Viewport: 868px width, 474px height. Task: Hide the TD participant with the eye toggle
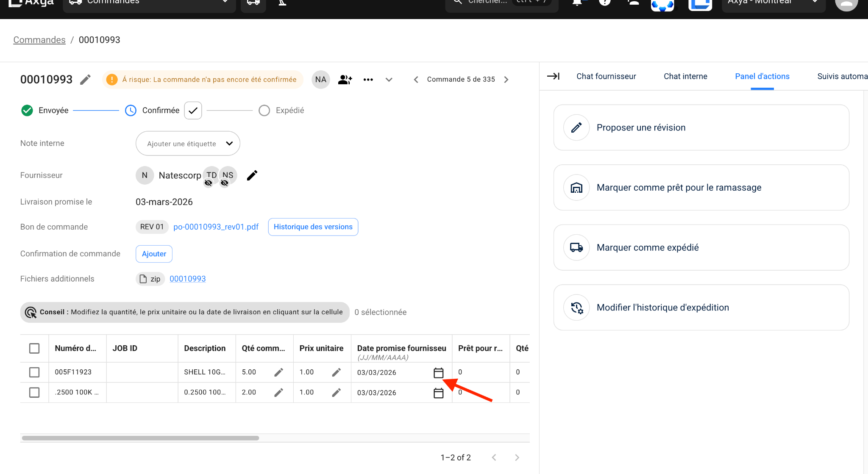pos(209,183)
